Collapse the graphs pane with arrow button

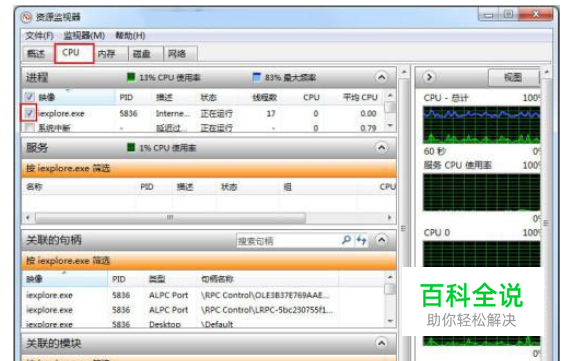[429, 77]
